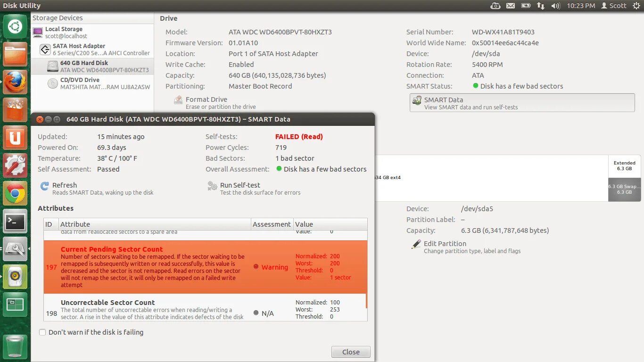Click the "1 bad sector" value
This screenshot has width=644, height=362.
[x=295, y=158]
